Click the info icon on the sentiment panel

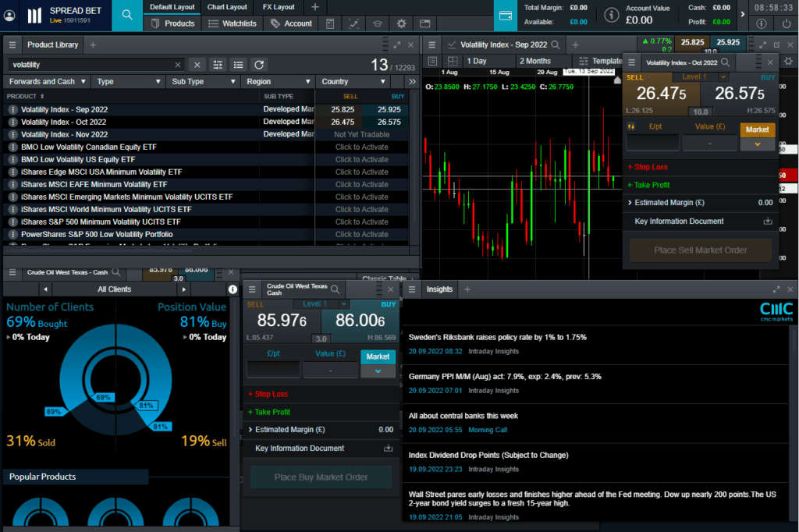coord(233,289)
